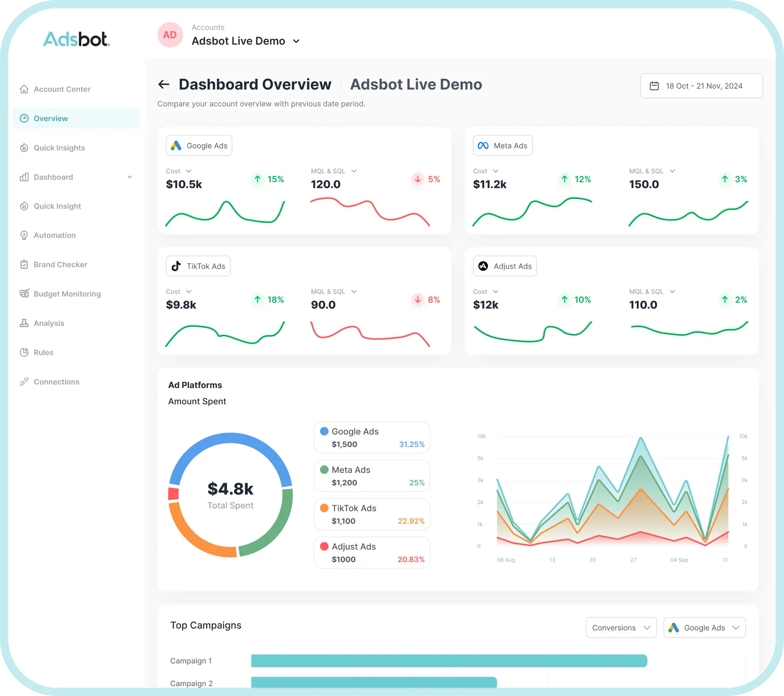
Task: Click the green Meta Ads legend dot
Action: pos(324,470)
